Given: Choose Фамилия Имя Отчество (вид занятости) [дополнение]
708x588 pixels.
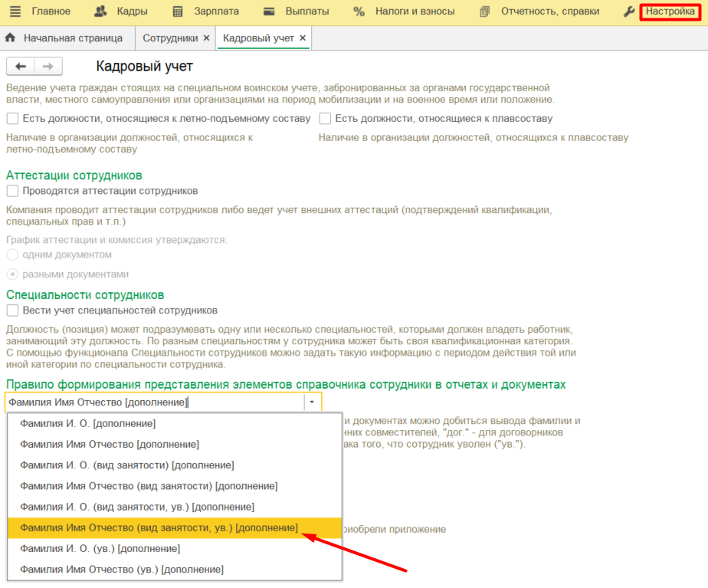Looking at the screenshot, I should (x=175, y=486).
